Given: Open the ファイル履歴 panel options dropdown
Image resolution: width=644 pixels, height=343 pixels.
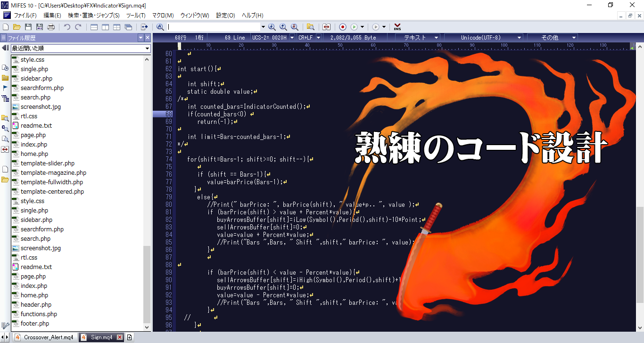Looking at the screenshot, I should click(140, 38).
